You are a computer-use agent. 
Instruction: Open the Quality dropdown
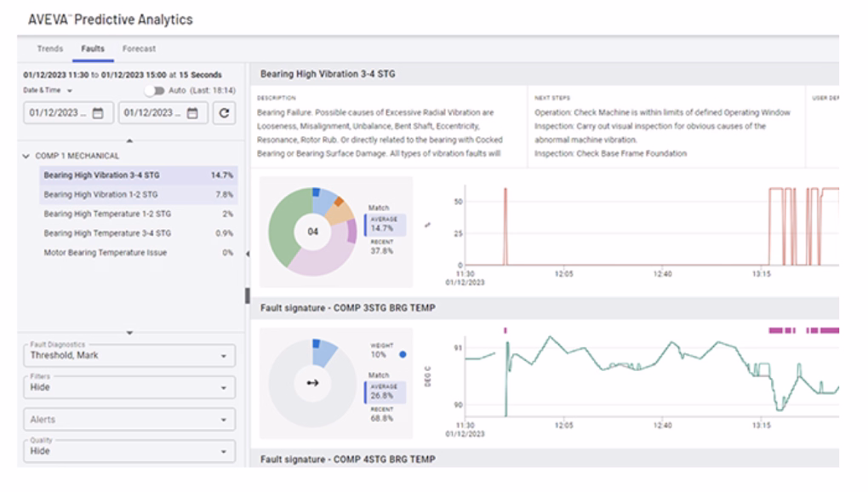point(129,451)
